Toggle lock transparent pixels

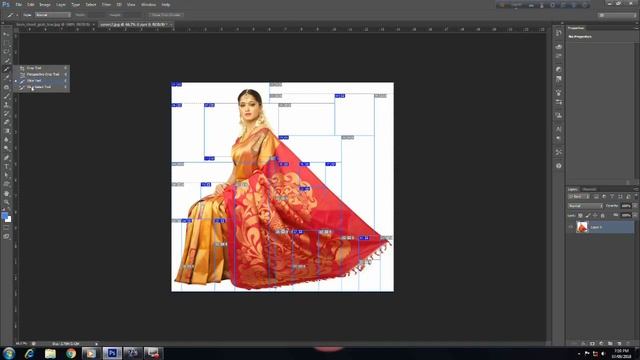580,216
